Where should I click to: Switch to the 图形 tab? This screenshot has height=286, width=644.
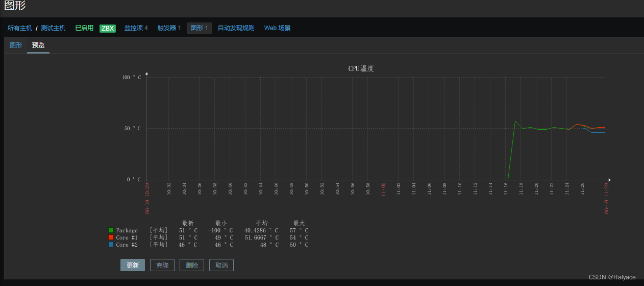[x=16, y=45]
